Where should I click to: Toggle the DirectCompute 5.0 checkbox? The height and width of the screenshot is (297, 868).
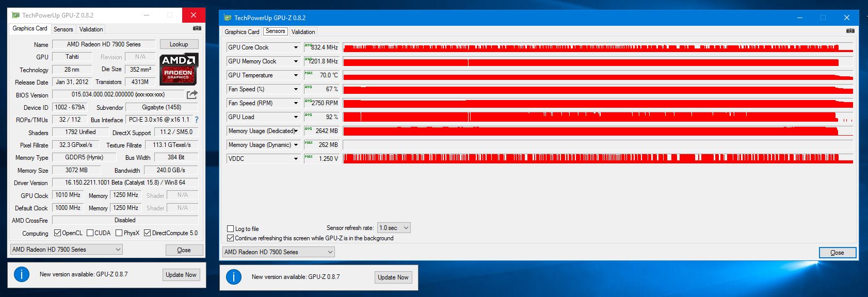point(148,233)
